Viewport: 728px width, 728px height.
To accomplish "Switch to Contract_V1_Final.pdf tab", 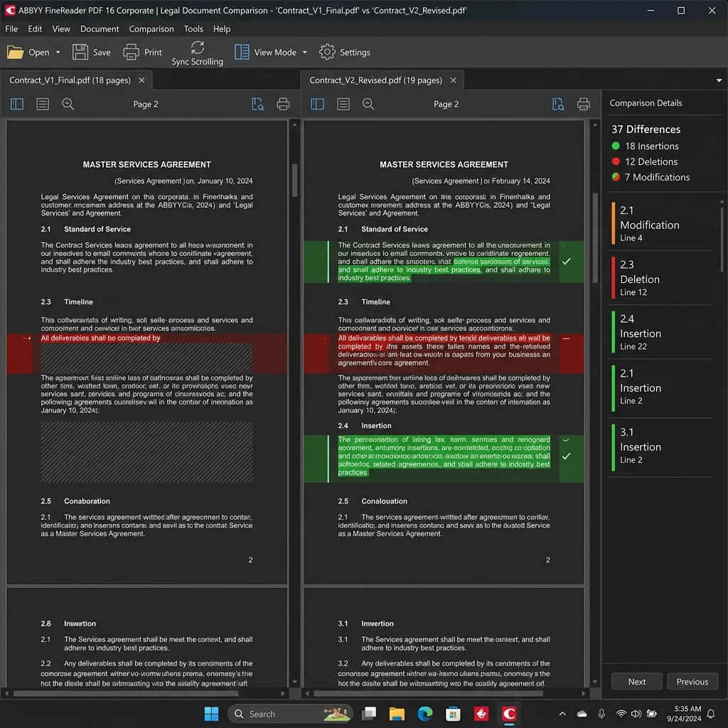I will tap(70, 80).
